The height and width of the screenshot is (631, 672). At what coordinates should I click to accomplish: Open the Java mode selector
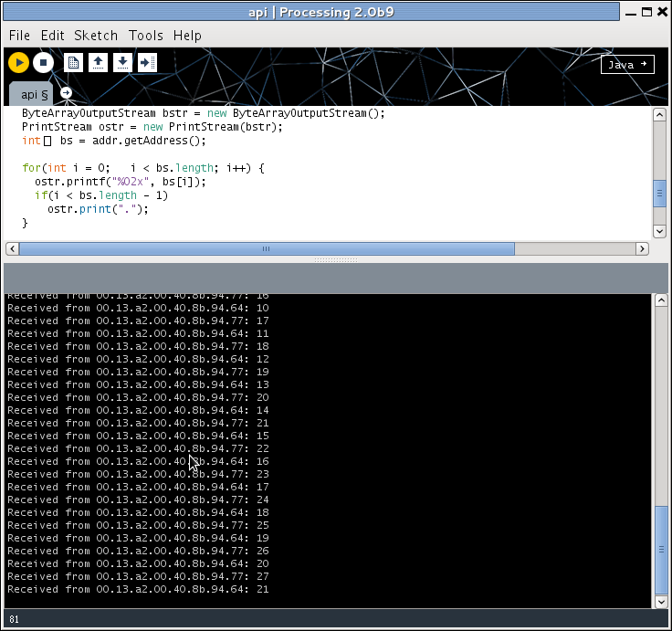pyautogui.click(x=627, y=64)
